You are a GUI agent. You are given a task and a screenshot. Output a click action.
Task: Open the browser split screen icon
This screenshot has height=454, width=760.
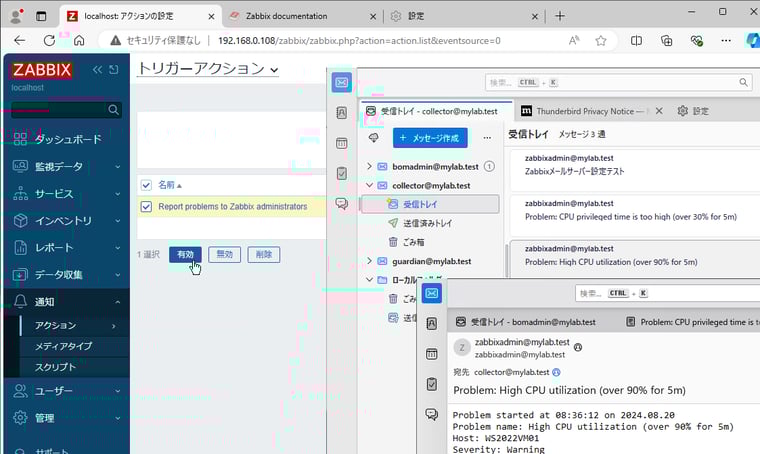[x=636, y=41]
